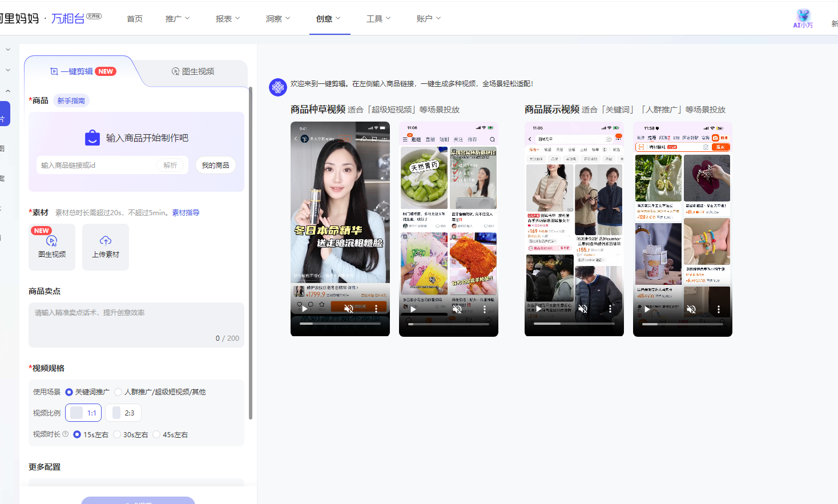This screenshot has height=504, width=838.
Task: Go to 首页 in the top menu
Action: click(x=135, y=19)
